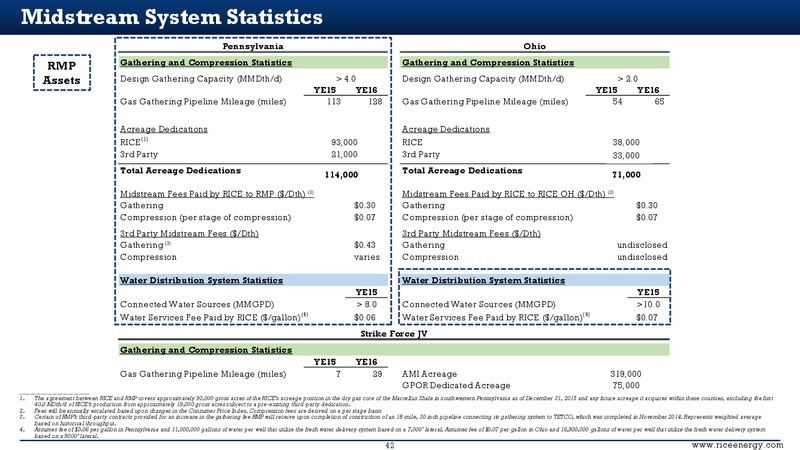The height and width of the screenshot is (450, 800).
Task: Select Pennsylvania connected water sources '> 8.0'
Action: click(366, 305)
